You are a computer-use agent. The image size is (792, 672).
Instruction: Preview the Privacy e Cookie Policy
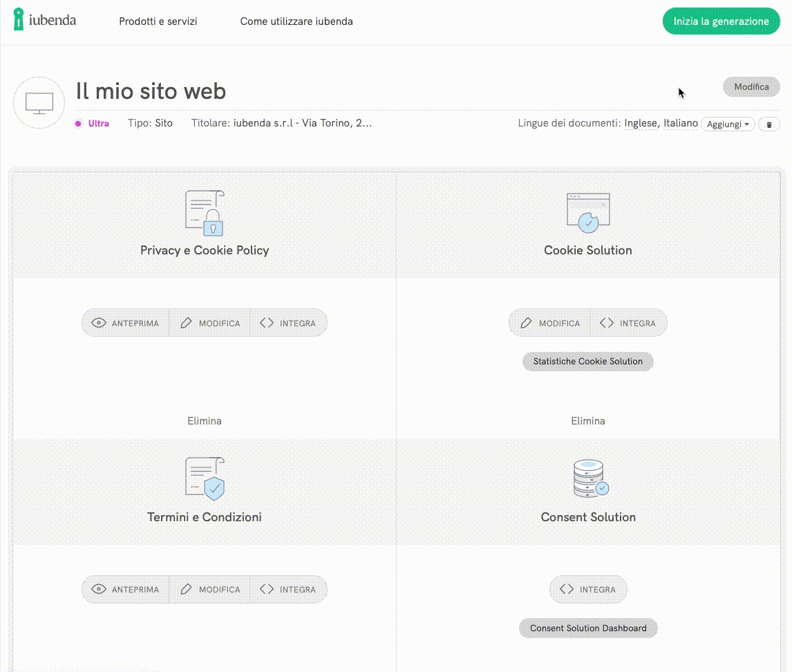[x=126, y=323]
